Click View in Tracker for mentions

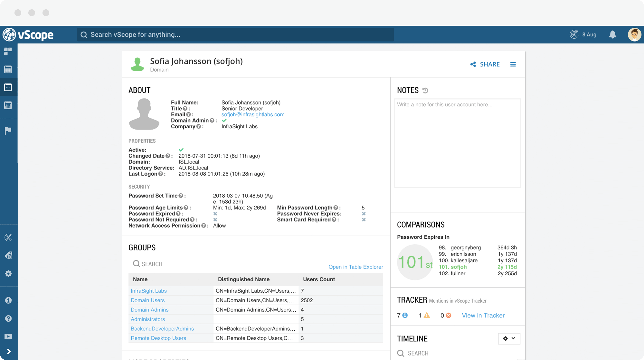click(483, 315)
